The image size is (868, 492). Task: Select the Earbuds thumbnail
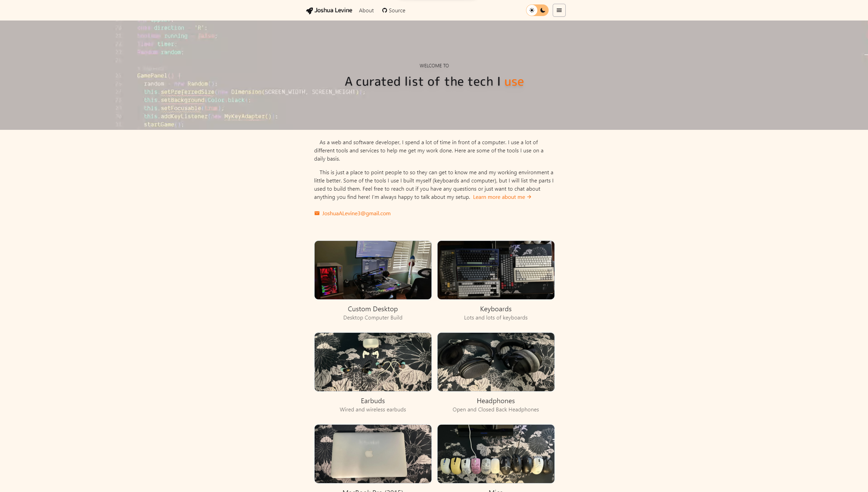(x=373, y=361)
